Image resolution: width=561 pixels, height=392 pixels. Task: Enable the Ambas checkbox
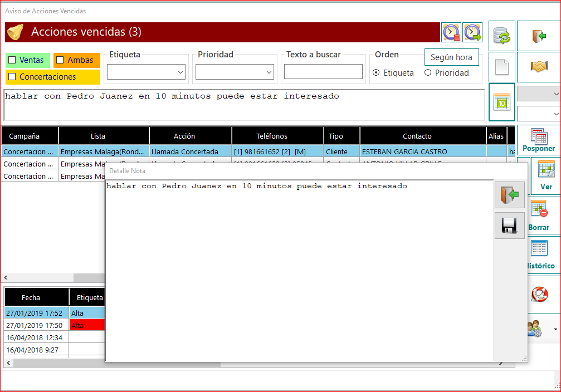tap(60, 60)
